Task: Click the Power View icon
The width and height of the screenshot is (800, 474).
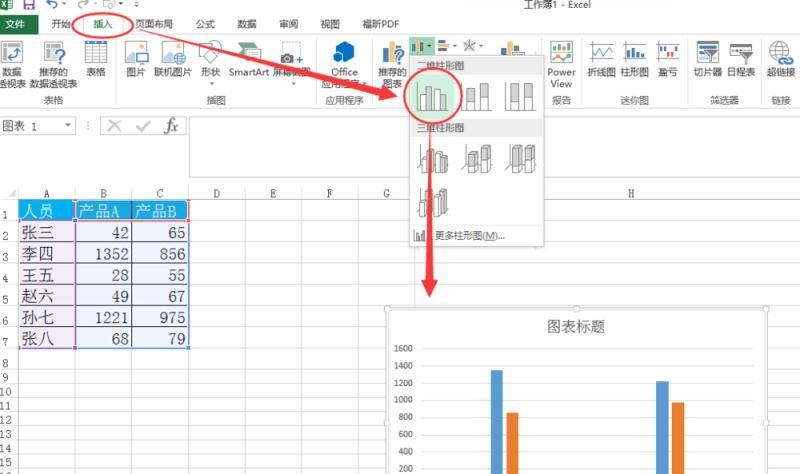Action: [561, 53]
